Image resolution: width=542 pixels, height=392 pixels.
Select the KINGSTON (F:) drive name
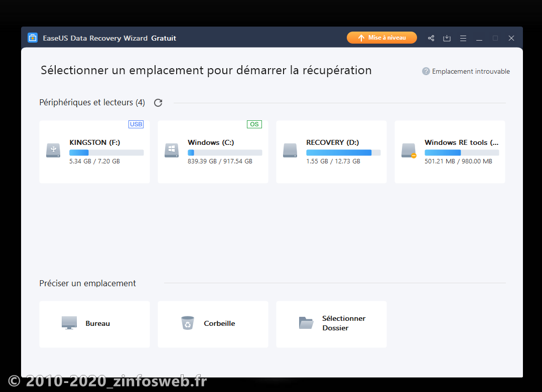pyautogui.click(x=95, y=142)
